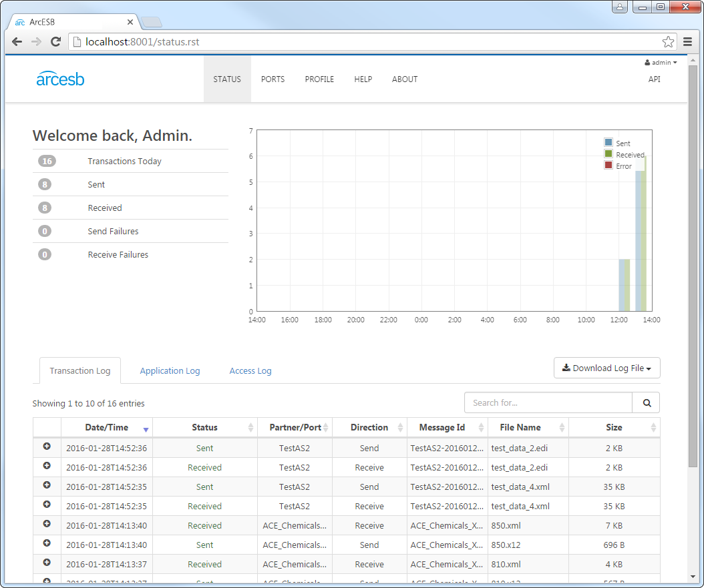Sort the table by the Status column

click(204, 427)
